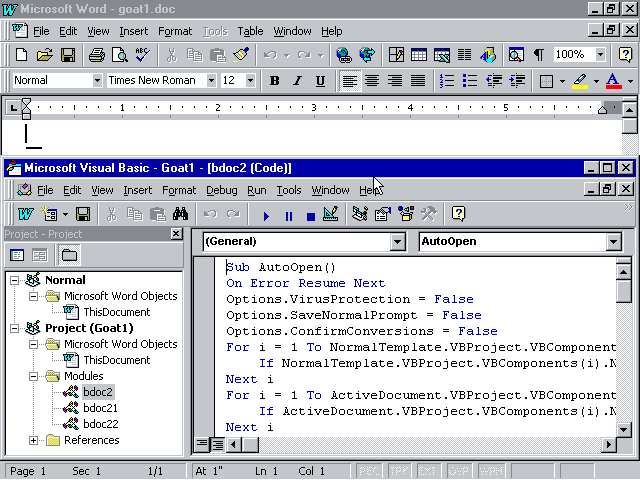Click the View Microsoft Word icon in VB toolbar
Viewport: 640px width, 480px height.
click(25, 214)
